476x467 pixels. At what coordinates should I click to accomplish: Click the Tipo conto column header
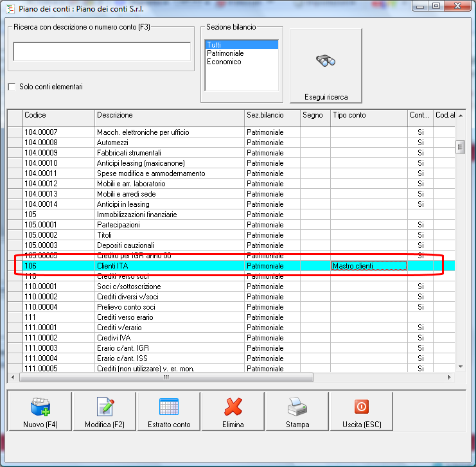[x=369, y=118]
